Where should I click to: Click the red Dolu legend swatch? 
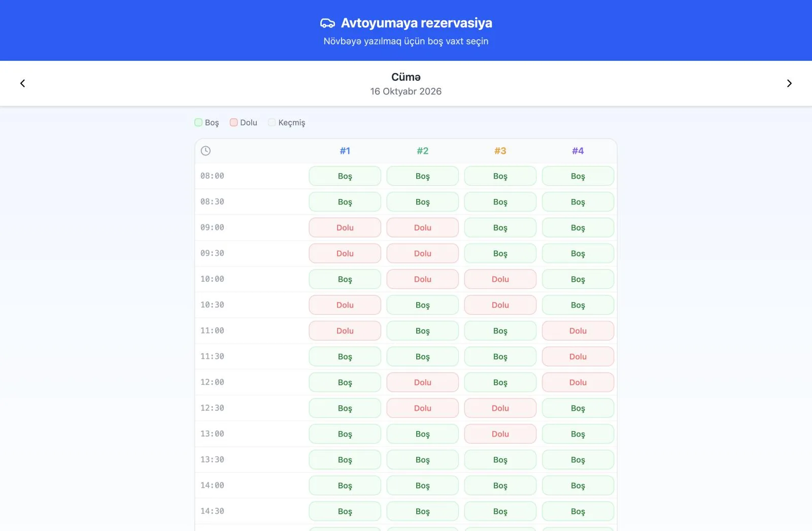tap(233, 122)
